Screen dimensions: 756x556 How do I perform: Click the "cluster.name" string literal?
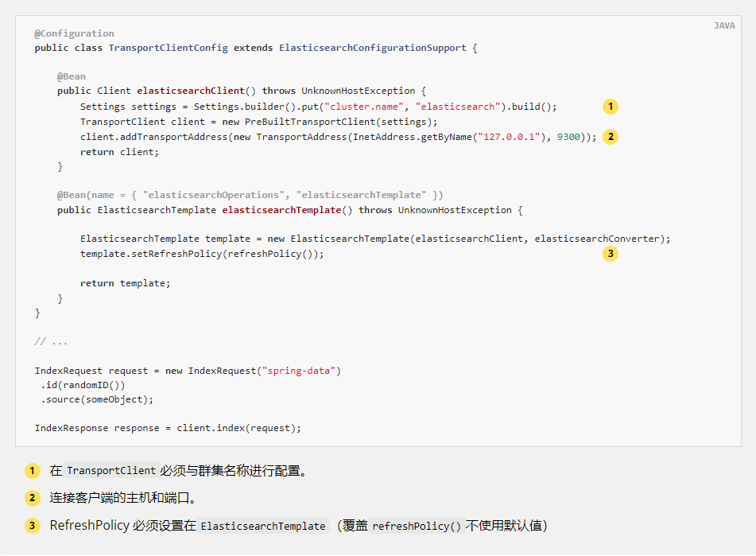tap(364, 107)
